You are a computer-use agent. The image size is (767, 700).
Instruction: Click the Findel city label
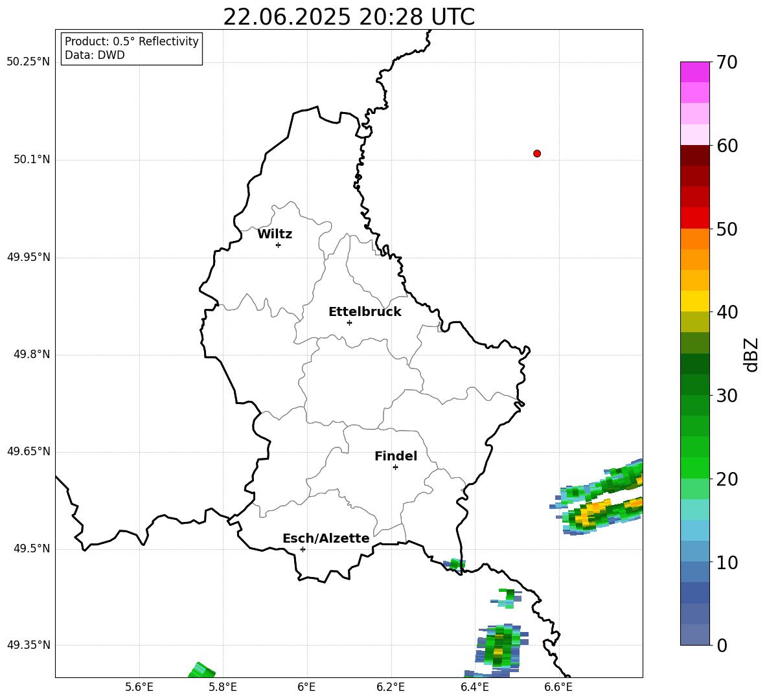pyautogui.click(x=396, y=456)
